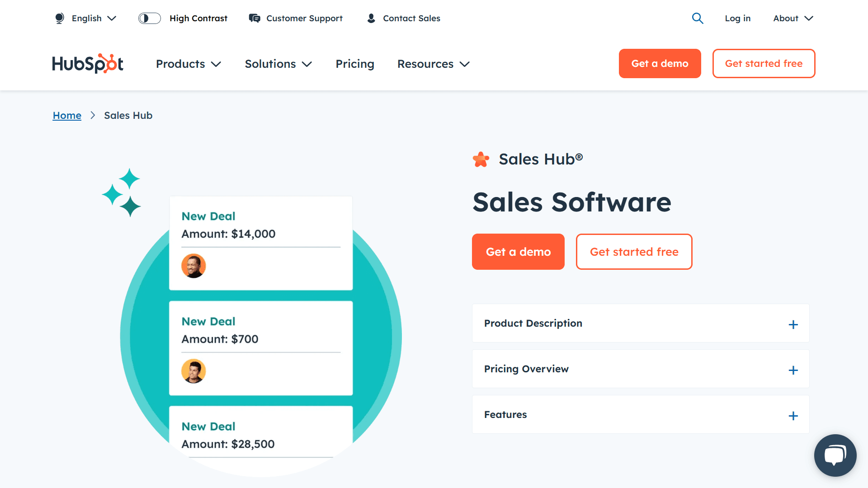Image resolution: width=868 pixels, height=488 pixels.
Task: Click the HubSpot logo
Action: [x=88, y=64]
